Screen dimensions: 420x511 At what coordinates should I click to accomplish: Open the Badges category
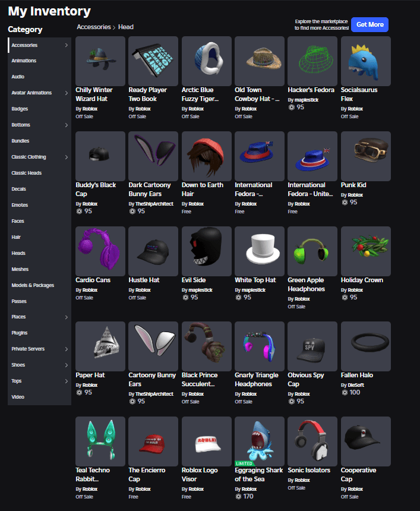pyautogui.click(x=39, y=109)
